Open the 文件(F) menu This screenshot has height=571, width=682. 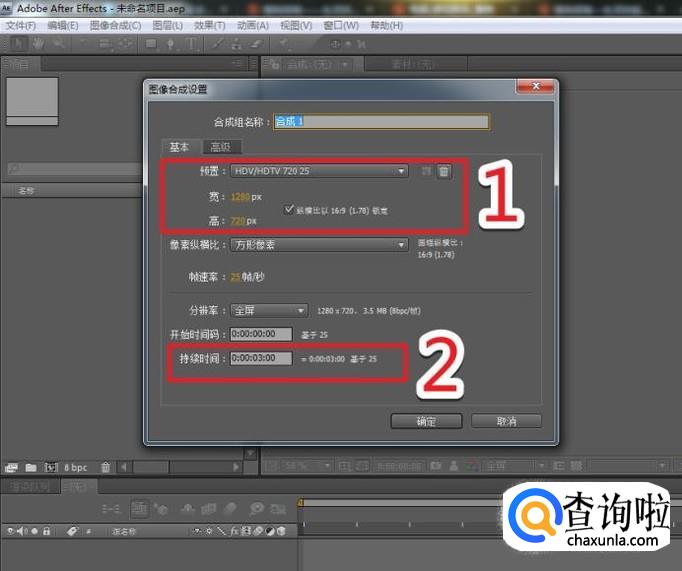coord(20,26)
